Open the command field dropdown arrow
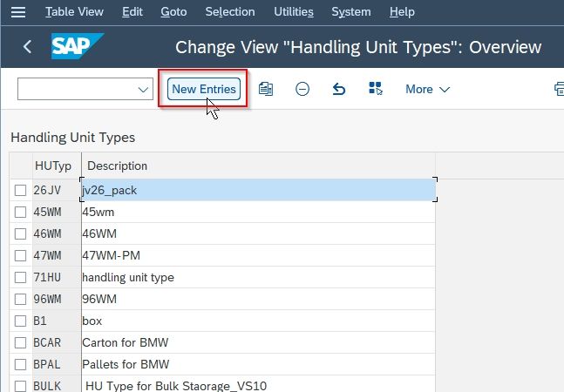Image resolution: width=564 pixels, height=392 pixels. (x=143, y=89)
